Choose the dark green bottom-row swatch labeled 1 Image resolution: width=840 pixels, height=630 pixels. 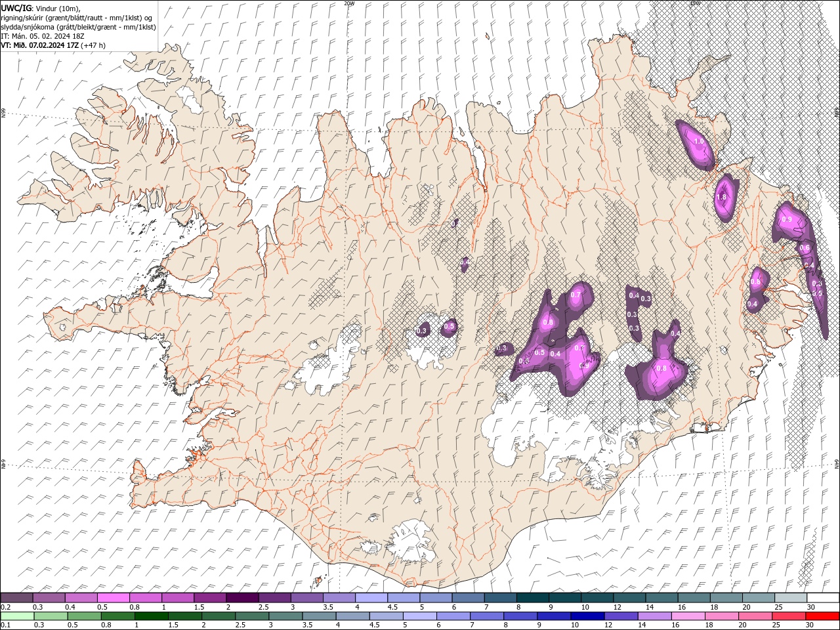152,616
